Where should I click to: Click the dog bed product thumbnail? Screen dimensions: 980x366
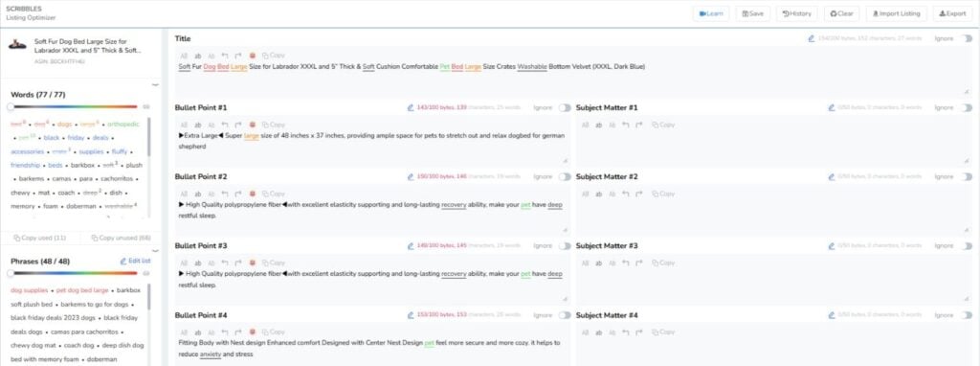17,44
